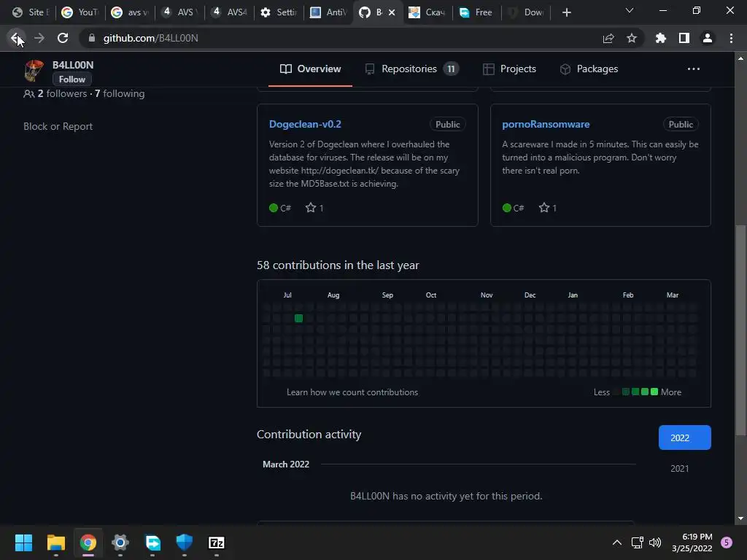Switch to the Packages tab
747x560 pixels.
(589, 69)
